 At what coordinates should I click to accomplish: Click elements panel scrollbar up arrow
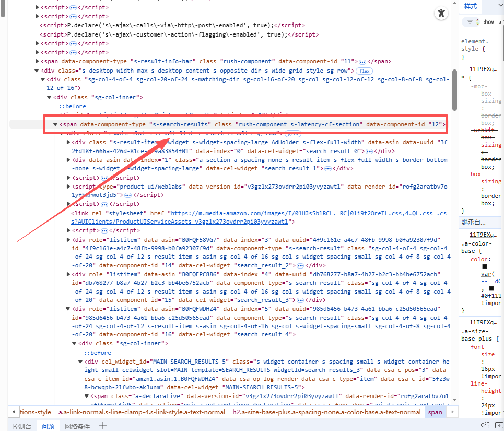click(454, 3)
